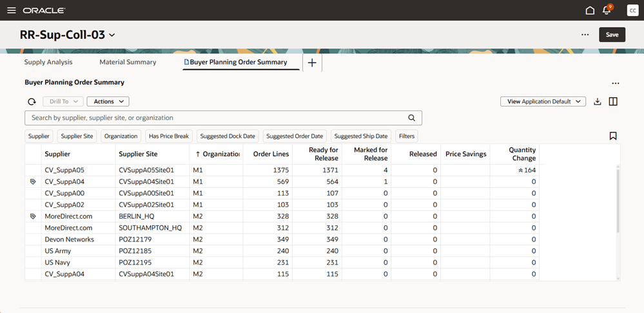Click the search magnifier icon
Screen dimensions: 644x313
(411, 117)
